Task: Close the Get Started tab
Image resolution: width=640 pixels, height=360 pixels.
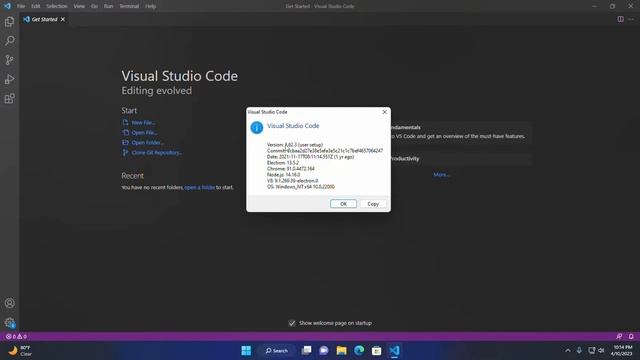Action: 63,19
